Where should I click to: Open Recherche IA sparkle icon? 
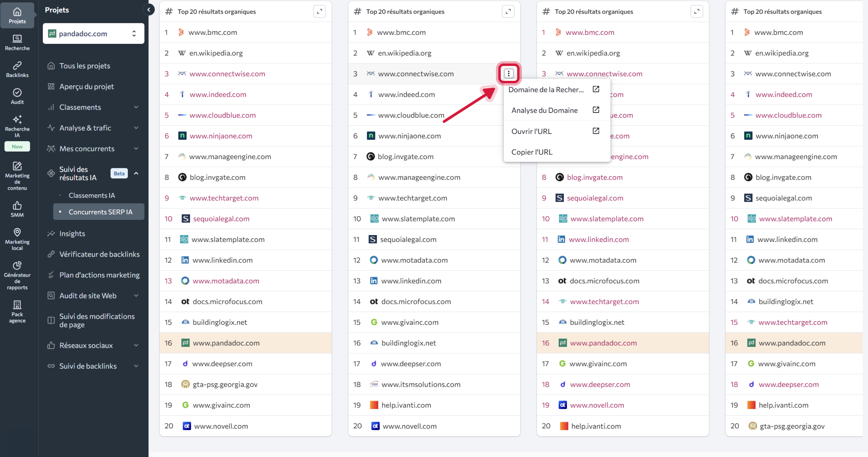coord(17,119)
